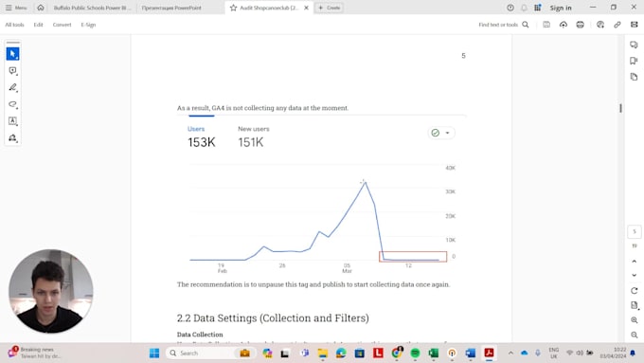Open the Windows Start menu
644x363 pixels.
coord(154,354)
